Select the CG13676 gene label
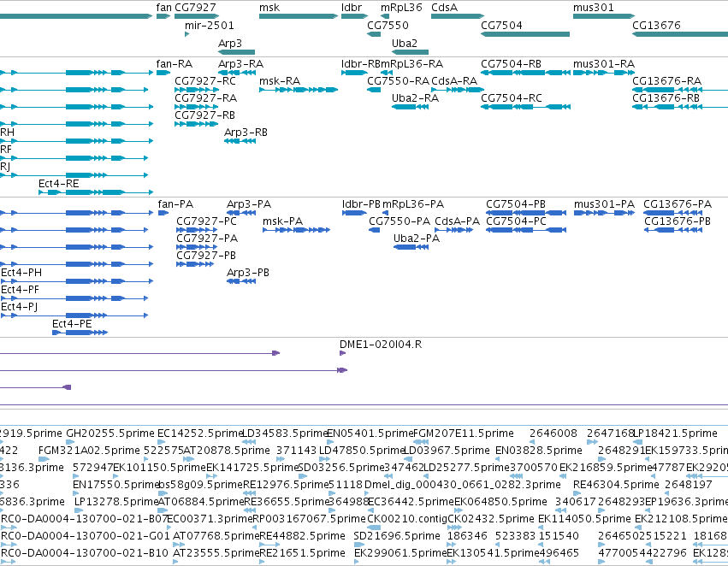 (x=656, y=25)
